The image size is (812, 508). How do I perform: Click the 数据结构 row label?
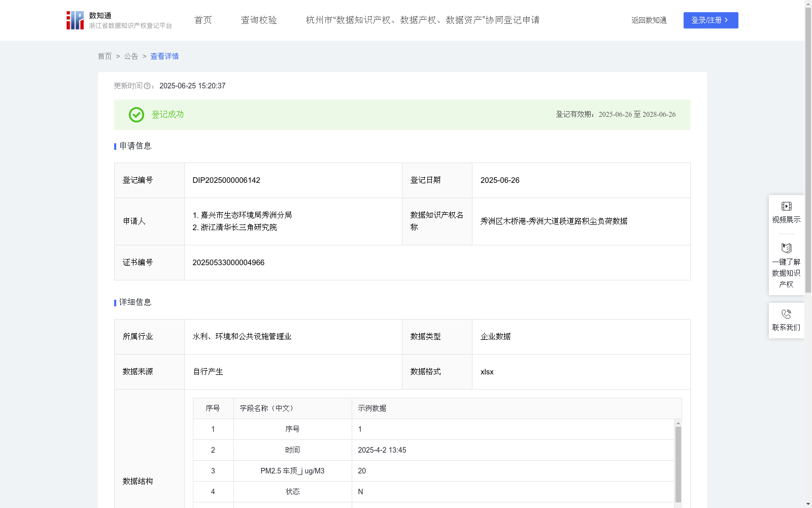tap(138, 482)
